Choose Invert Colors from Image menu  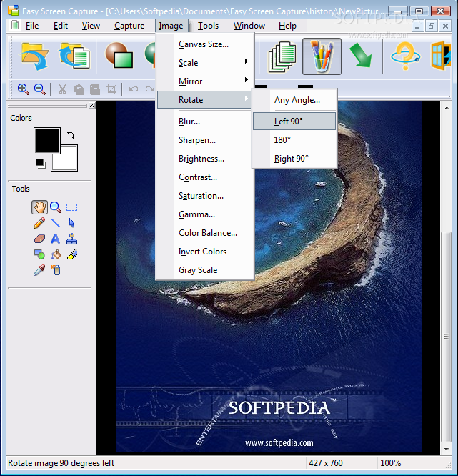[x=205, y=252]
